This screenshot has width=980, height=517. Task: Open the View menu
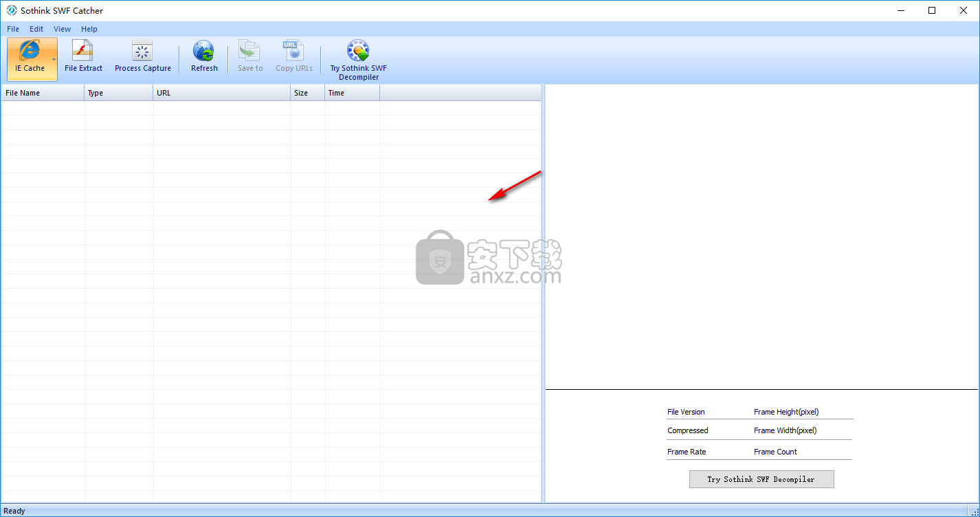[63, 29]
